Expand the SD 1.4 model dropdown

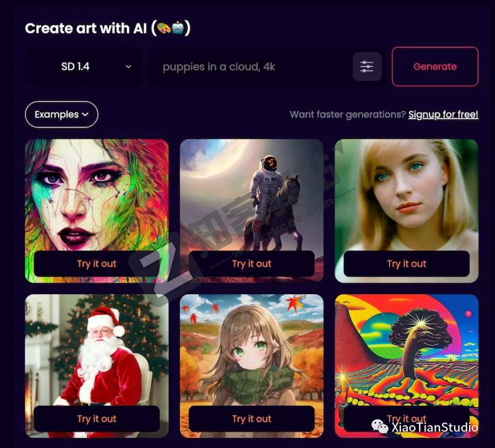tap(83, 67)
